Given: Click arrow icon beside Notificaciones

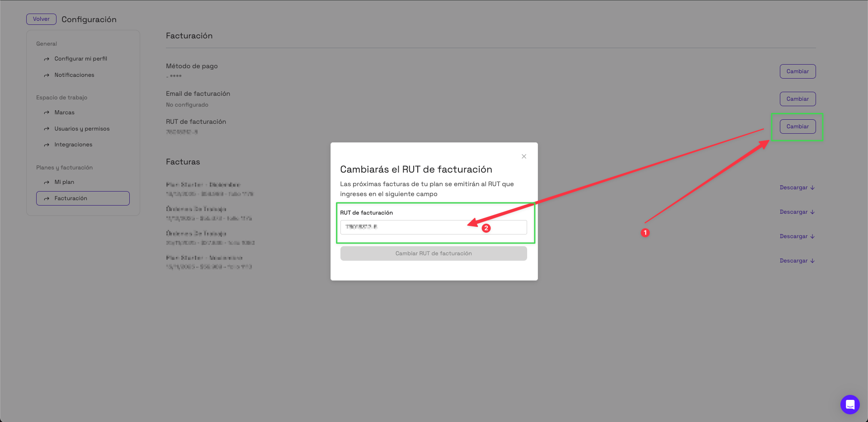Looking at the screenshot, I should tap(47, 75).
